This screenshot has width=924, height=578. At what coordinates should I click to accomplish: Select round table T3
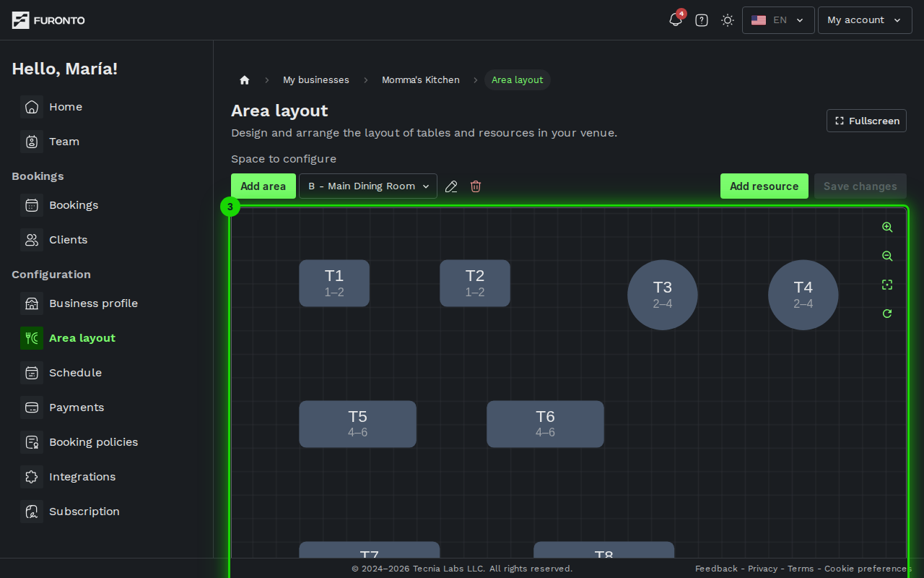click(663, 295)
